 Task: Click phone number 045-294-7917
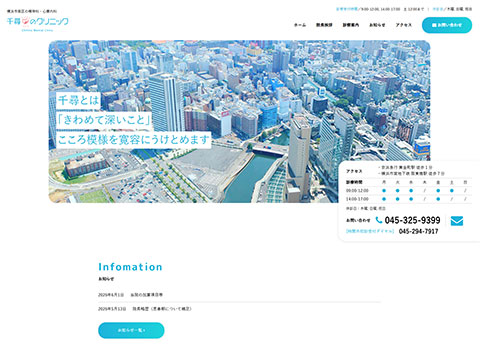pyautogui.click(x=418, y=231)
